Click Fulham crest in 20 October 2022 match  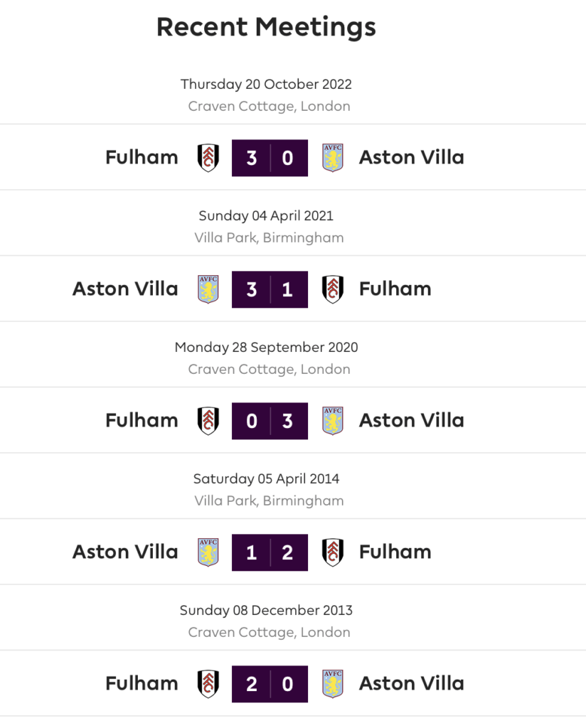click(208, 158)
